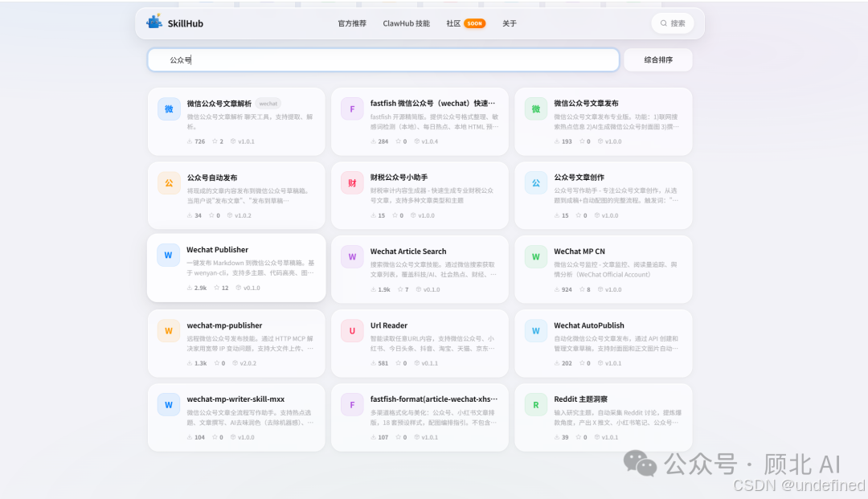868x499 pixels.
Task: Click the red 财 icon of 财税公众号小助手
Action: (352, 183)
